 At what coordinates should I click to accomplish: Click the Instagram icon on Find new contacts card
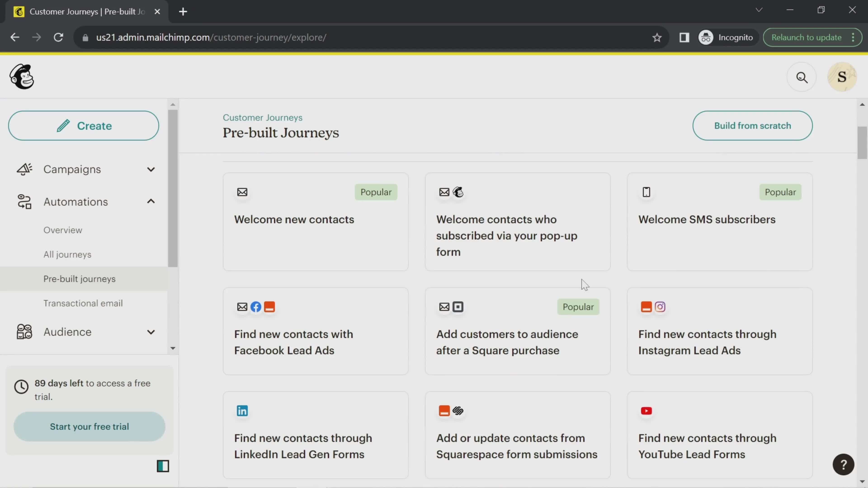coord(660,306)
